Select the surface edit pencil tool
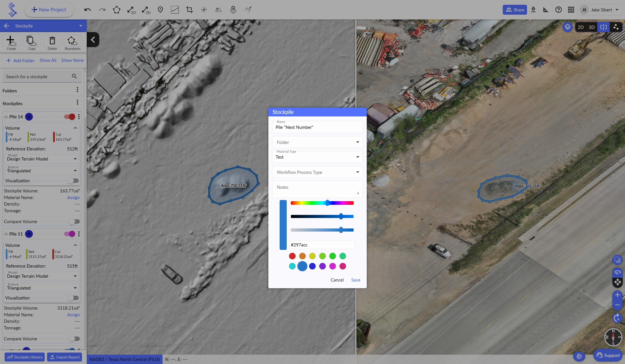 (248, 10)
